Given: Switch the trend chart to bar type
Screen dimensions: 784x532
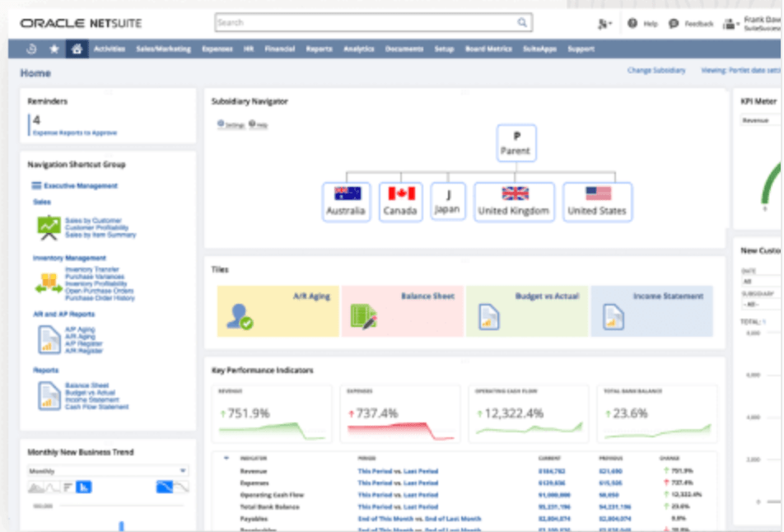Looking at the screenshot, I should pyautogui.click(x=68, y=487).
